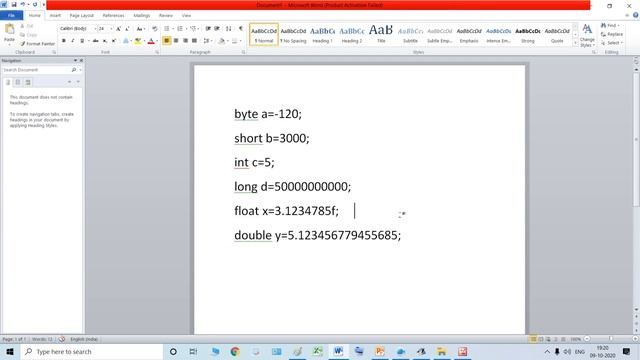Open Excel from the taskbar
Image resolution: width=640 pixels, height=360 pixels.
point(318,351)
